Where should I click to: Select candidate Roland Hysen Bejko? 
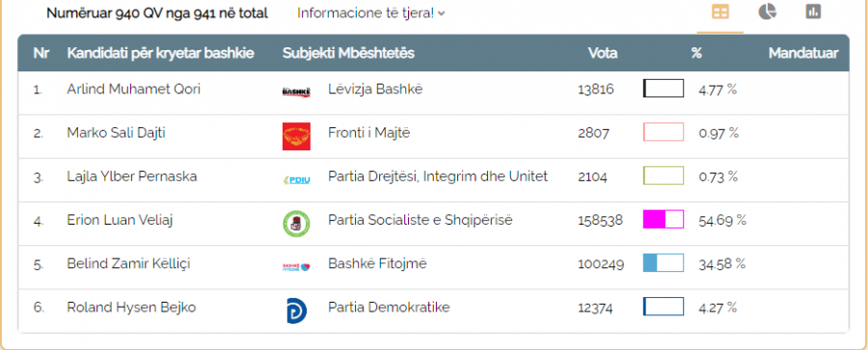tap(131, 308)
